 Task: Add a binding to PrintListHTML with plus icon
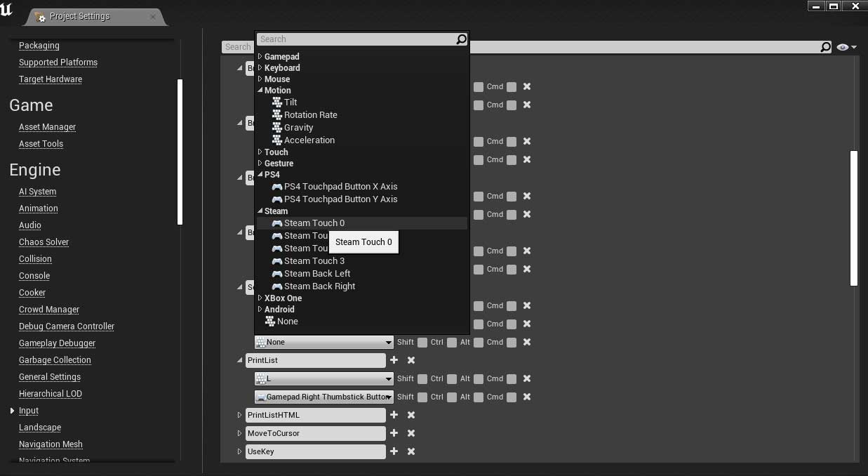coord(394,415)
